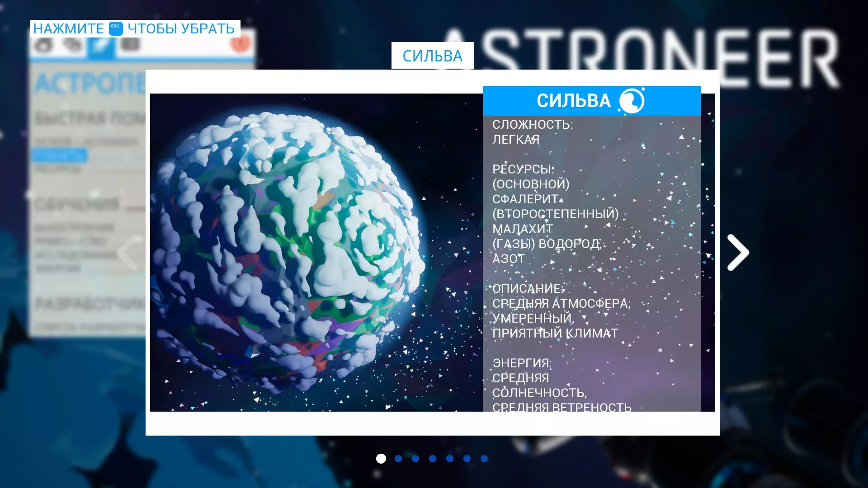Open the sixth pagination dot slide

pyautogui.click(x=467, y=459)
